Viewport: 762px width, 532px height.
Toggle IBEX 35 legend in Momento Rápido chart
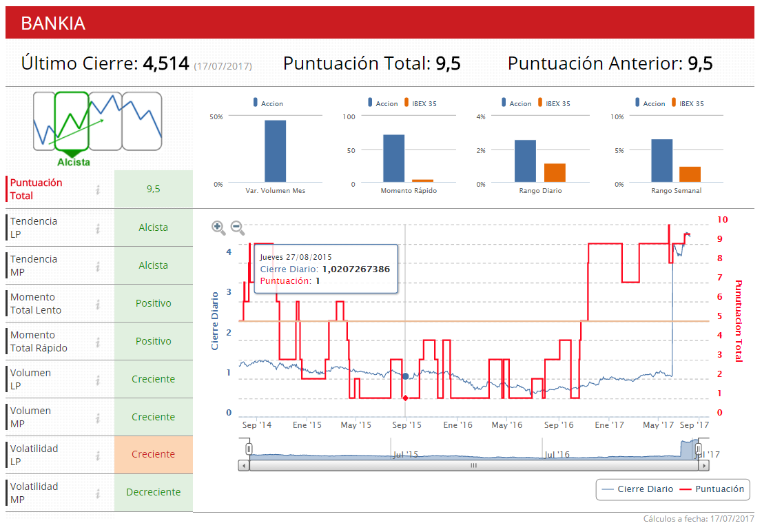coord(420,103)
